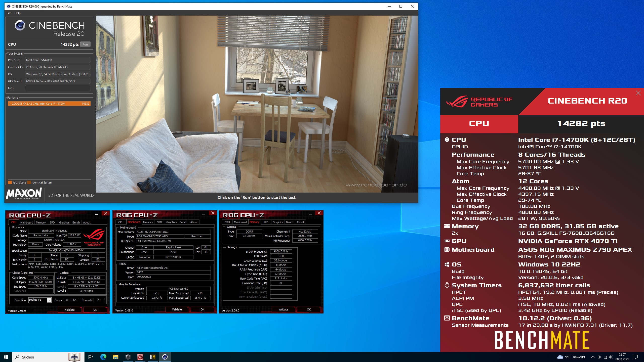Open File Explorer from the taskbar
This screenshot has height=362, width=644.
point(115,357)
